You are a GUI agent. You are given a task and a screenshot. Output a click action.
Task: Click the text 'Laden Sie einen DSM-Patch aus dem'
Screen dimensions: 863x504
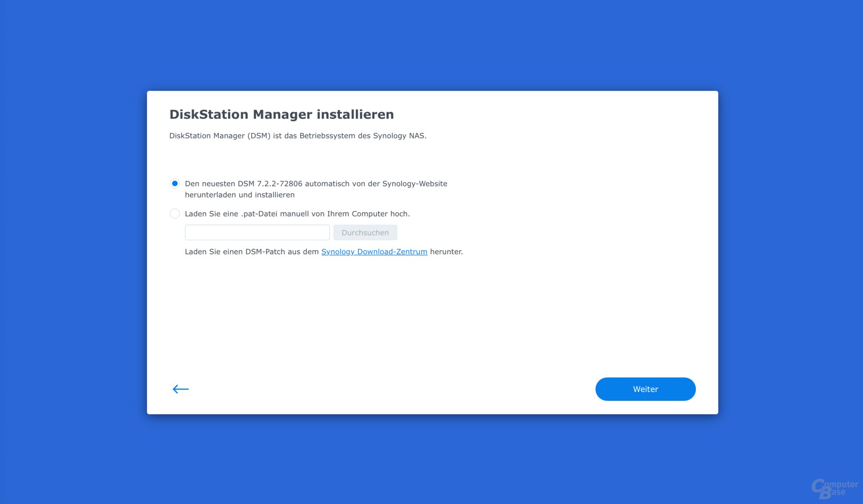(252, 252)
